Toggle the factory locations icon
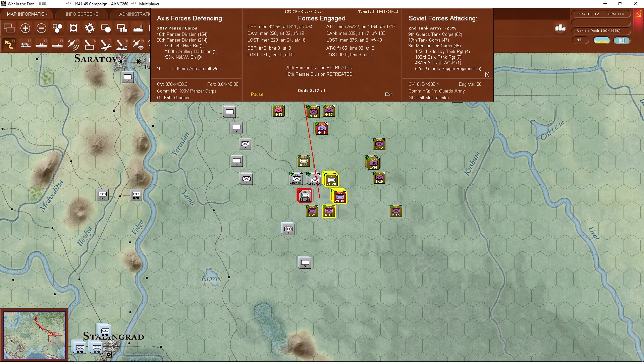The image size is (644, 362). tap(138, 28)
